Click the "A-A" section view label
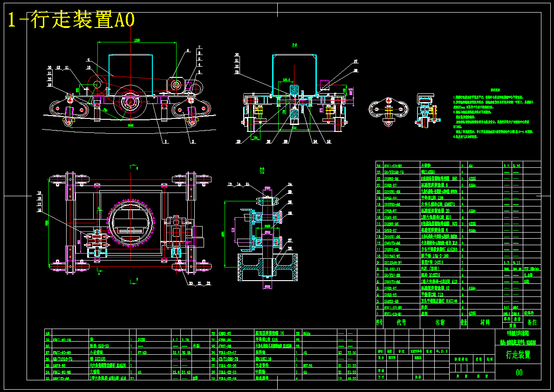Screen dimensions: 554x392 click(x=261, y=169)
